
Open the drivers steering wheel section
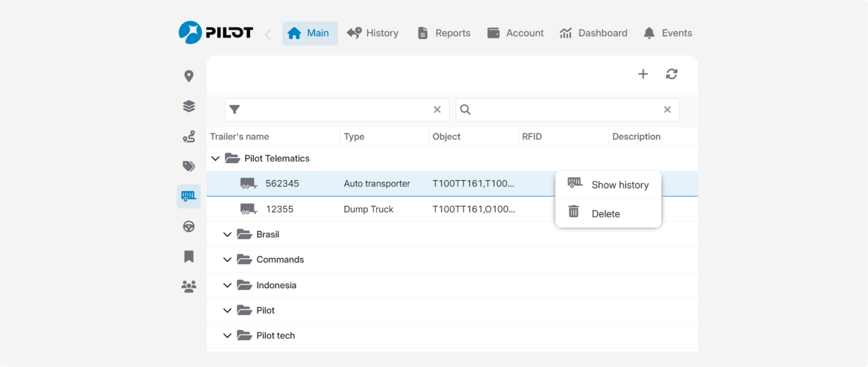click(x=189, y=226)
